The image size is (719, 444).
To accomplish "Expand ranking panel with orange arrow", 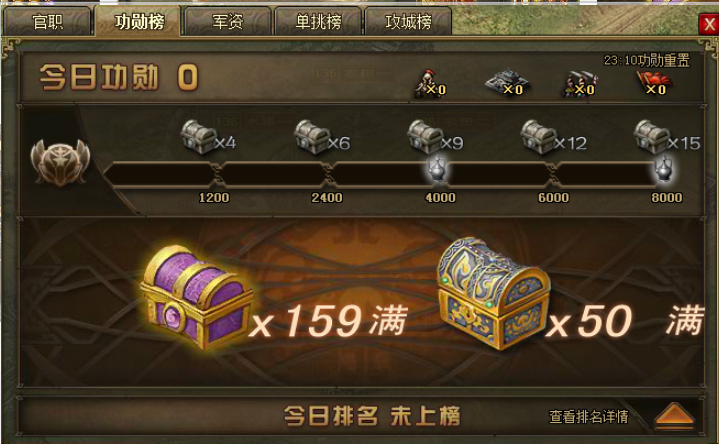I will pos(674,416).
